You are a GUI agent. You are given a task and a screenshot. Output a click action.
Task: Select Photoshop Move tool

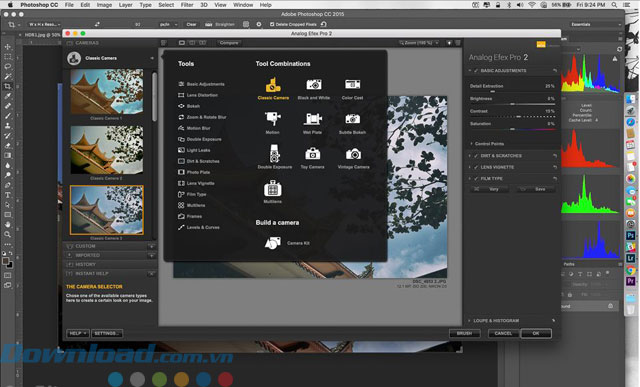(8, 47)
